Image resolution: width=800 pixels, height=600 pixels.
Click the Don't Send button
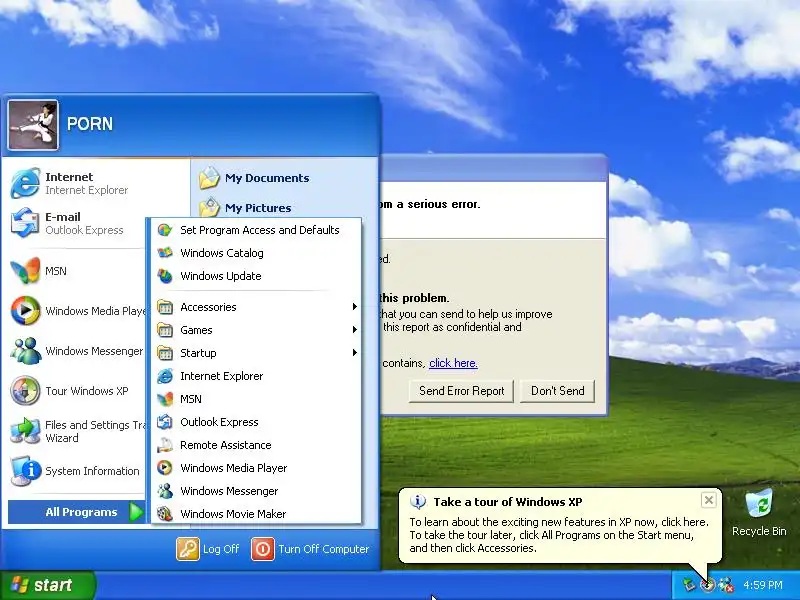point(557,391)
